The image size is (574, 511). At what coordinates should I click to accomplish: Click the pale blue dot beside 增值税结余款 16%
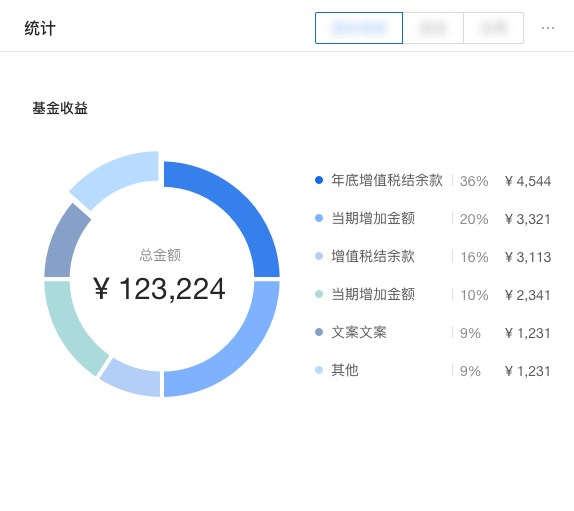coord(319,256)
